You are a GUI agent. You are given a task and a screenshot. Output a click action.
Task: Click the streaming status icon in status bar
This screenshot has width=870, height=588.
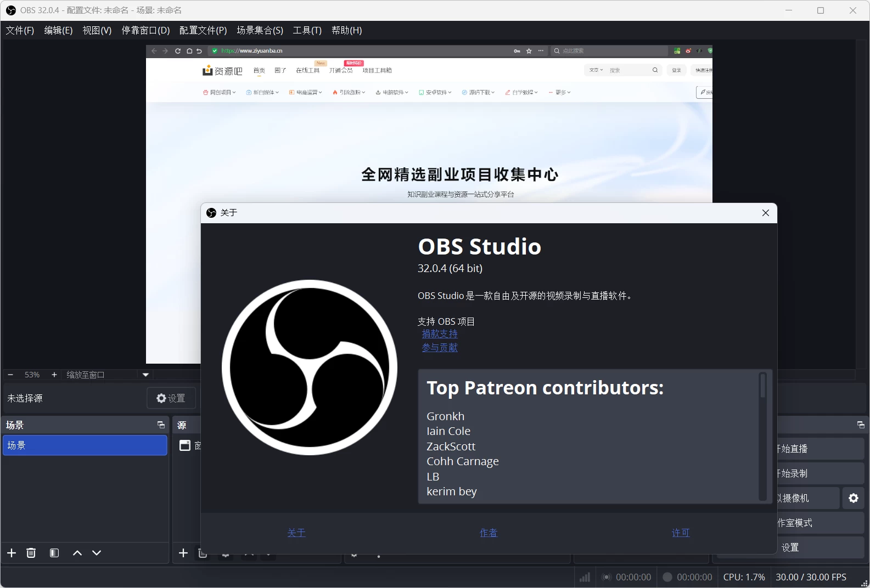coord(607,577)
